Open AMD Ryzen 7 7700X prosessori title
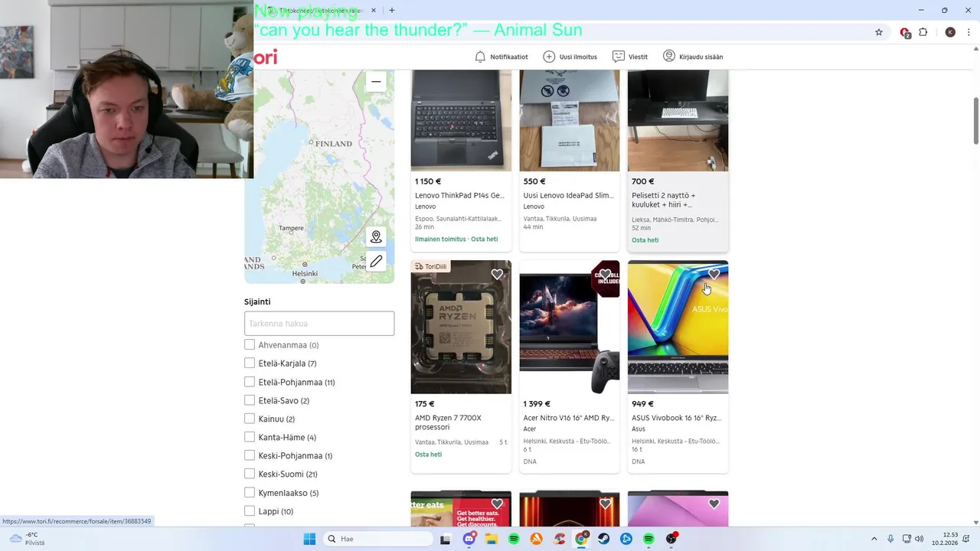 (448, 422)
